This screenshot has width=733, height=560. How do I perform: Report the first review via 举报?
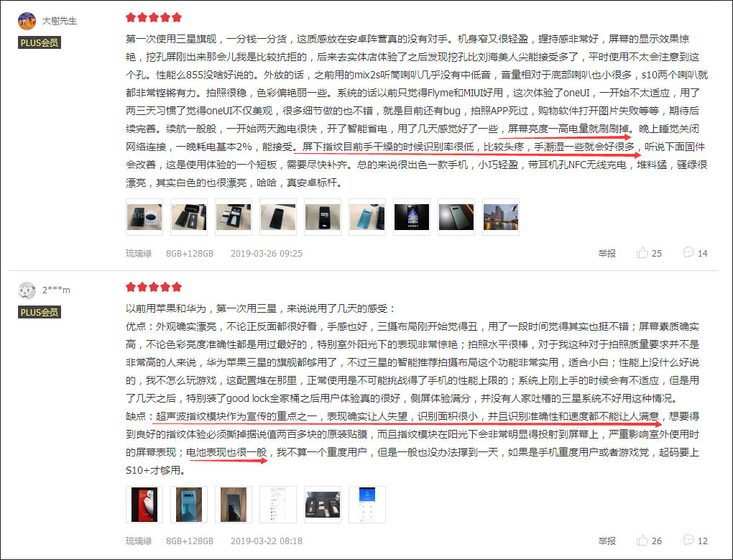point(607,253)
